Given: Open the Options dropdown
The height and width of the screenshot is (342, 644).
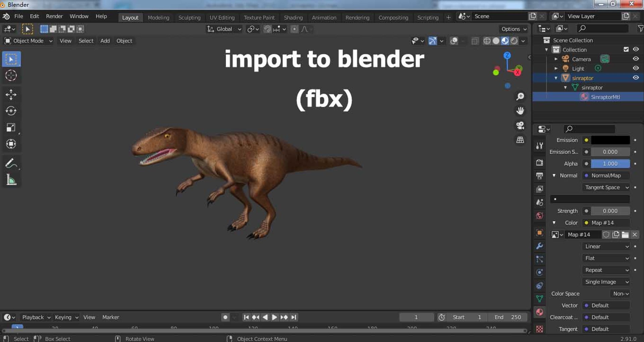Looking at the screenshot, I should click(x=514, y=29).
